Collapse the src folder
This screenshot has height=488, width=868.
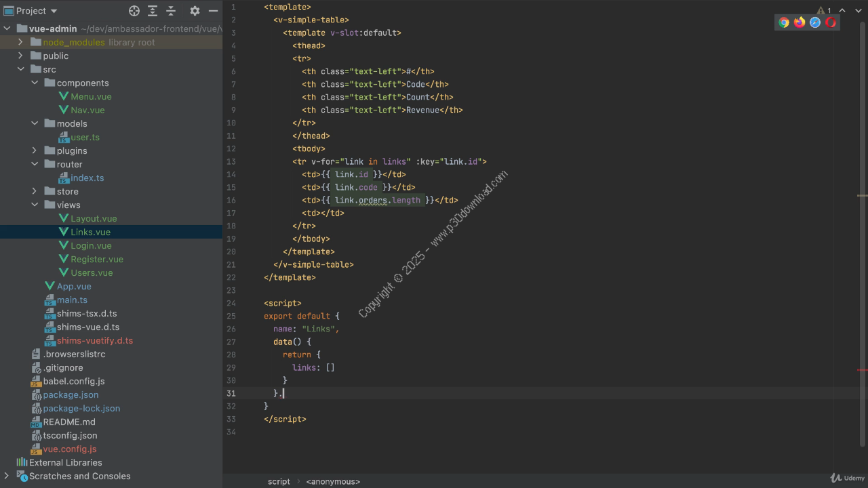20,69
